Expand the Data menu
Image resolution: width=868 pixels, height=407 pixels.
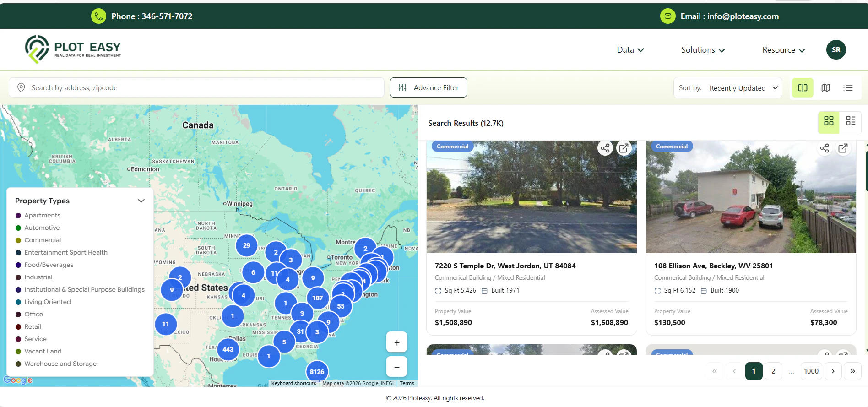coord(630,50)
